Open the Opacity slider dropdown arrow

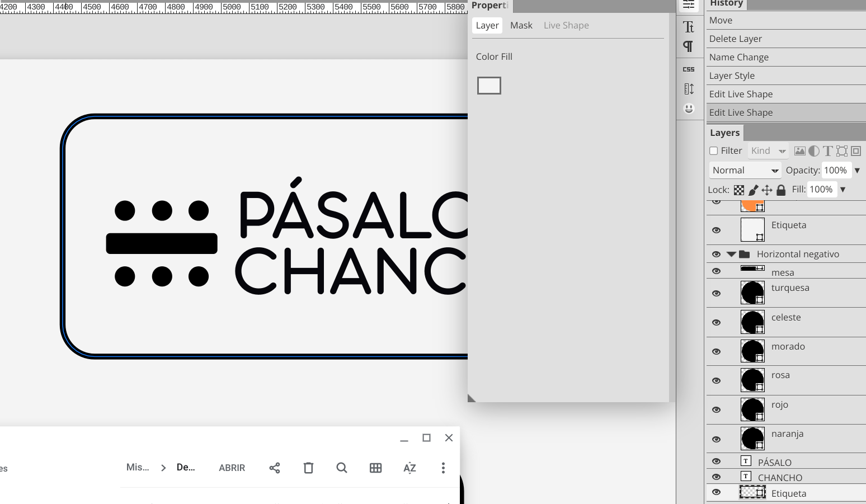856,170
